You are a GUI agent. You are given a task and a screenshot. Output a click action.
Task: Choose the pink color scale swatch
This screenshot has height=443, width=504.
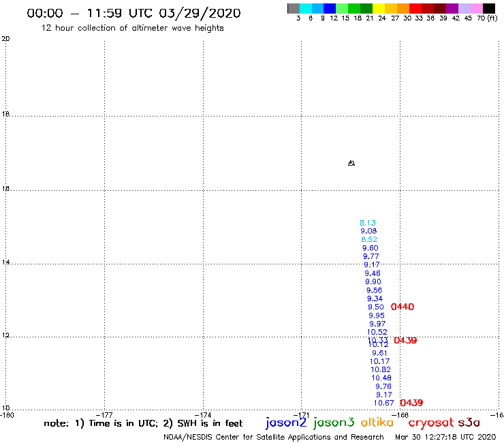click(476, 8)
